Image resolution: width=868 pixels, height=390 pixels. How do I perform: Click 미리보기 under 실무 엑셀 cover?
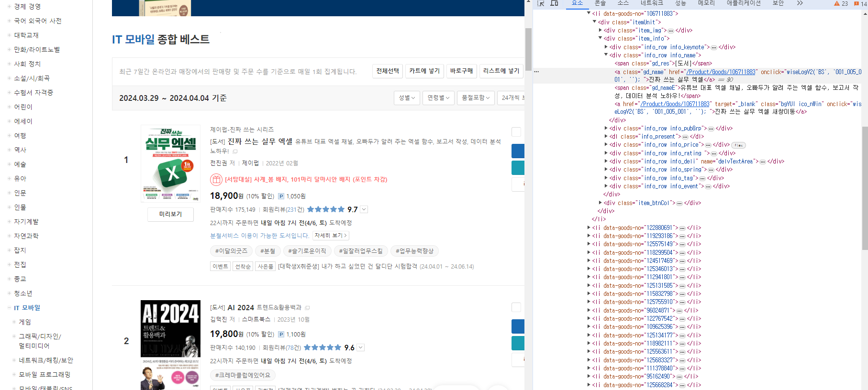pyautogui.click(x=171, y=215)
